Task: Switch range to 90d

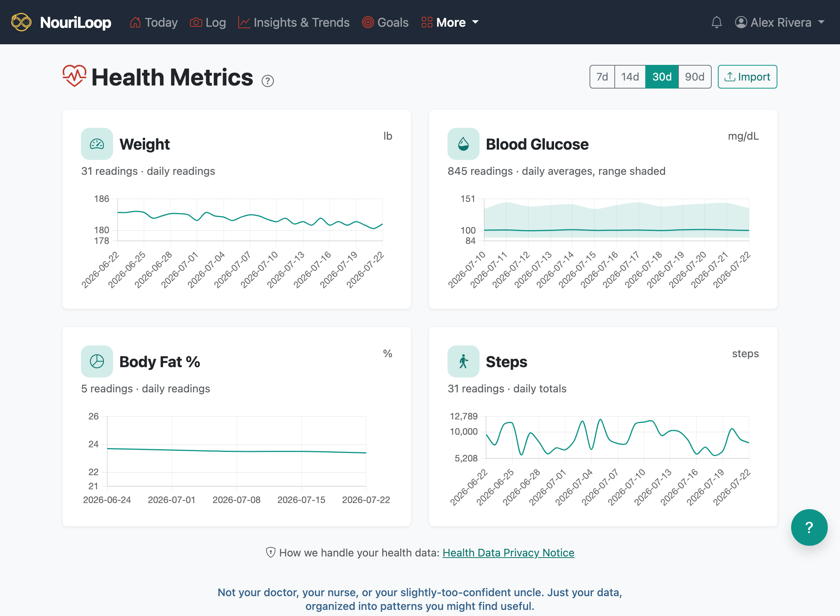Action: [x=695, y=77]
